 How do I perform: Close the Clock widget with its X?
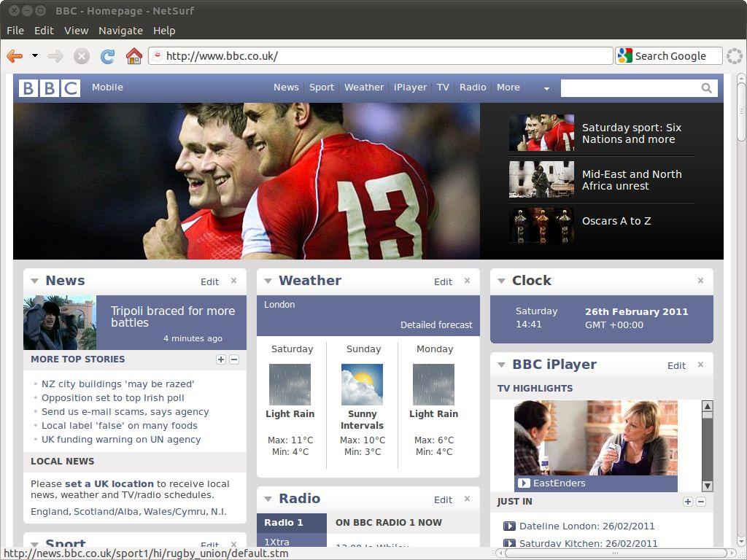coord(701,281)
